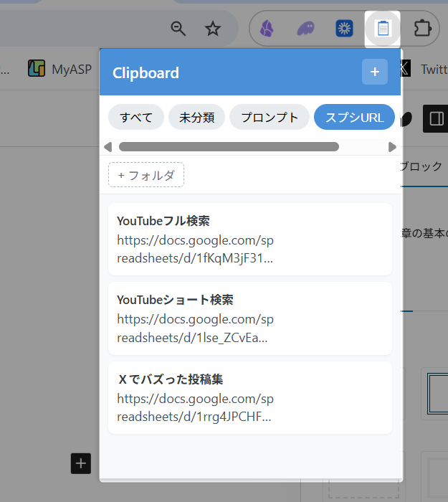Select the スプシURL category tab
Screen dimensions: 448x502
click(x=354, y=118)
